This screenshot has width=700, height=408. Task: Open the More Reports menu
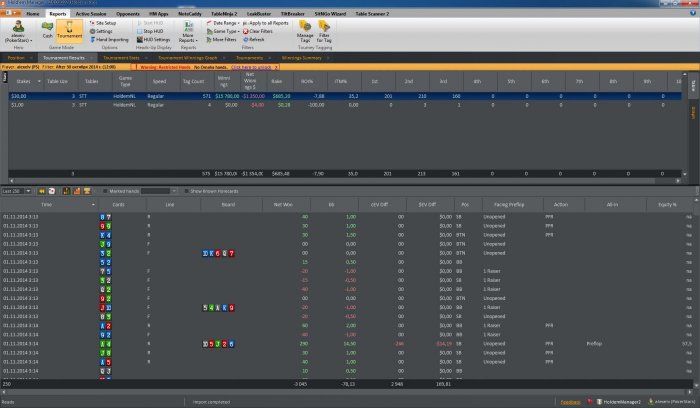[x=188, y=32]
